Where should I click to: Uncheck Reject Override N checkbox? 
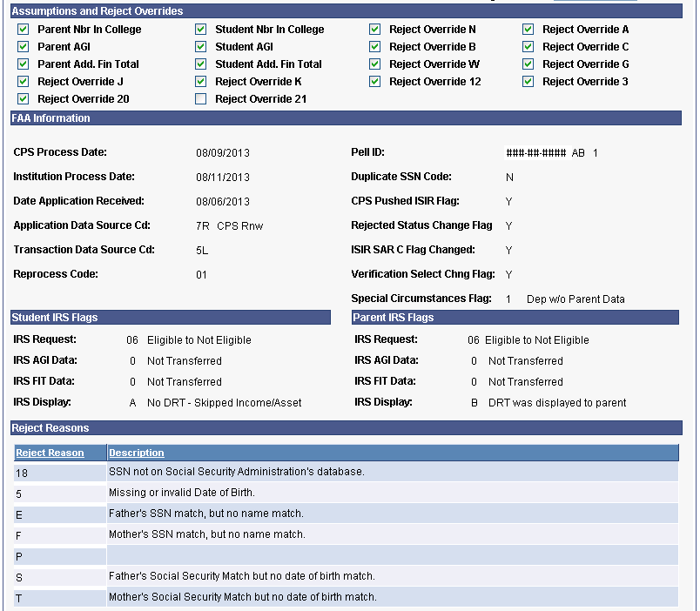[375, 30]
